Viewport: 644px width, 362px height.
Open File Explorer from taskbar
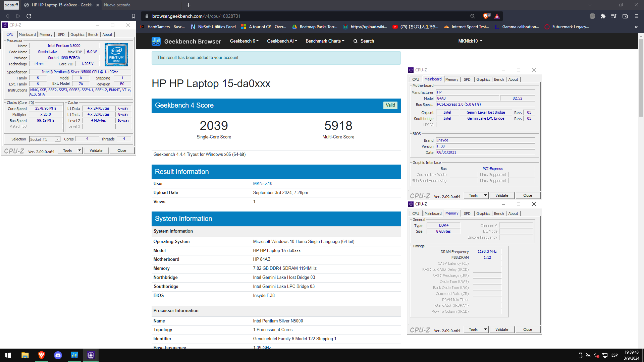pos(25,355)
